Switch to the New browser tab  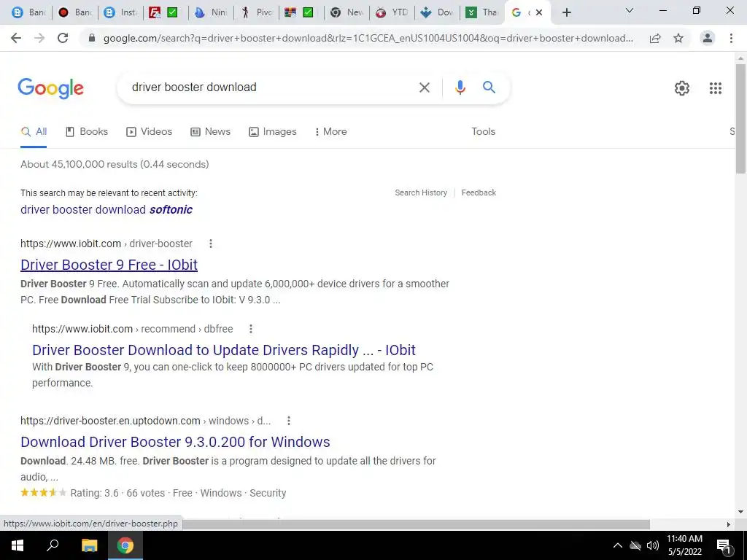[347, 12]
